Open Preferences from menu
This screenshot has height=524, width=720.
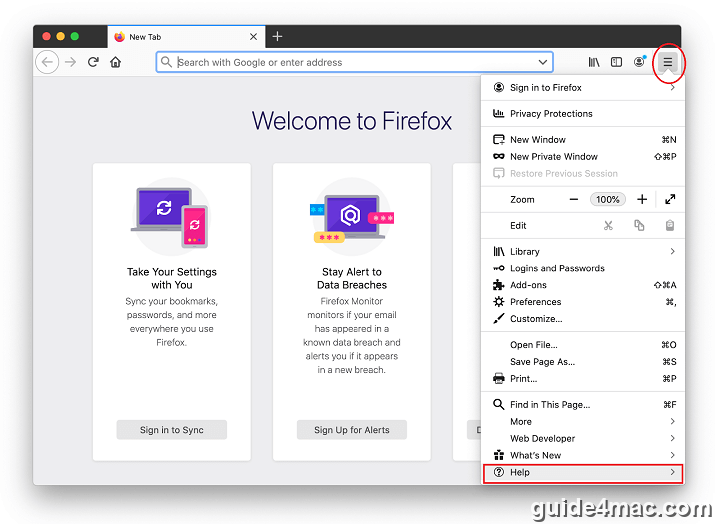[x=583, y=302]
